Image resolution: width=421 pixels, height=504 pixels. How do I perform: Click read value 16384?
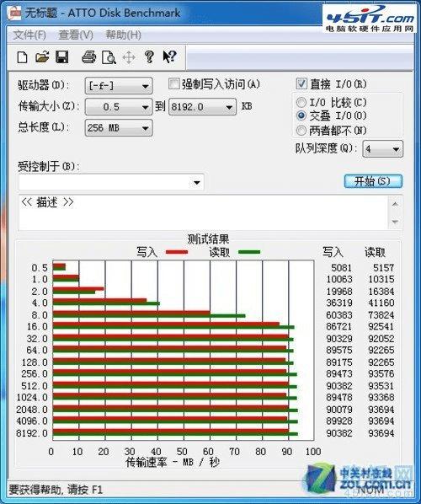(381, 292)
